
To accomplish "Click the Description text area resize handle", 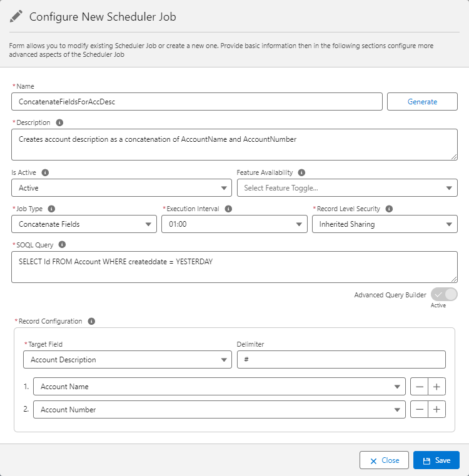I will coord(454,157).
